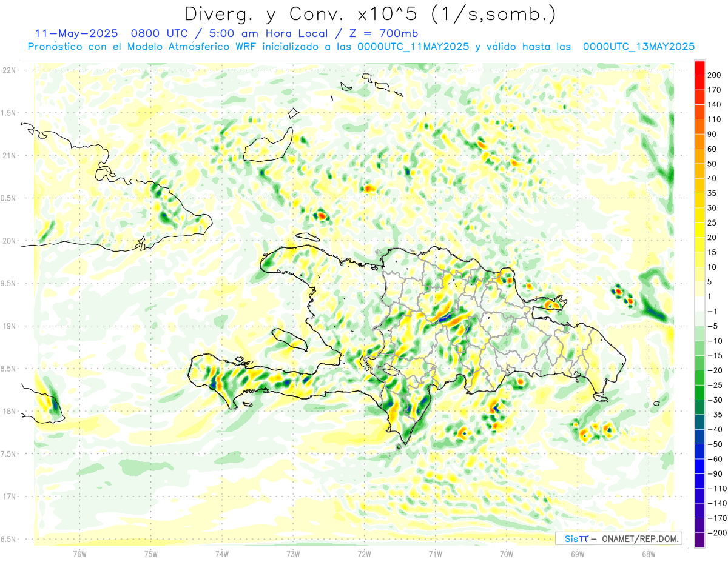Click the '18N' latitude label
This screenshot has width=728, height=562.
click(x=8, y=412)
